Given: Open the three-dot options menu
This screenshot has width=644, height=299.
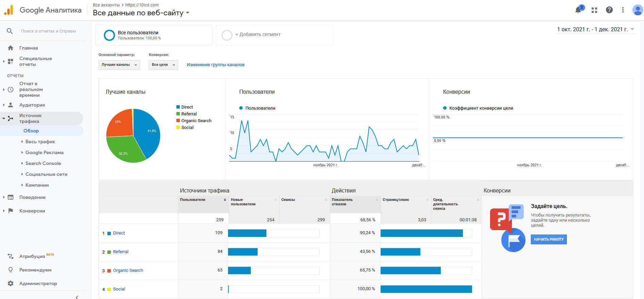Looking at the screenshot, I should coord(623,10).
